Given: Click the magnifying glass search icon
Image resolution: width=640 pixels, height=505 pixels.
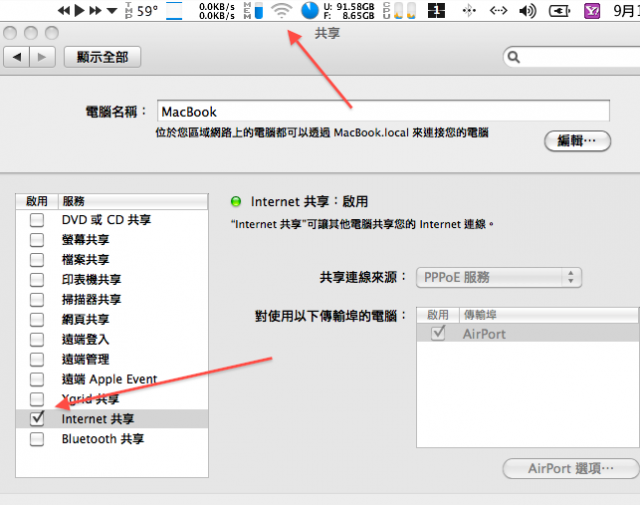Looking at the screenshot, I should click(513, 57).
